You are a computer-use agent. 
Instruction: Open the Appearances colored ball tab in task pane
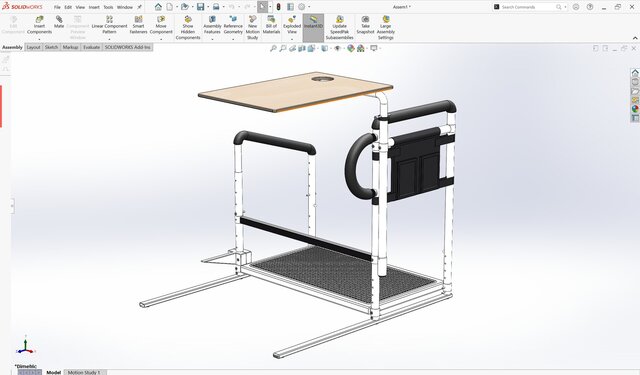click(635, 109)
